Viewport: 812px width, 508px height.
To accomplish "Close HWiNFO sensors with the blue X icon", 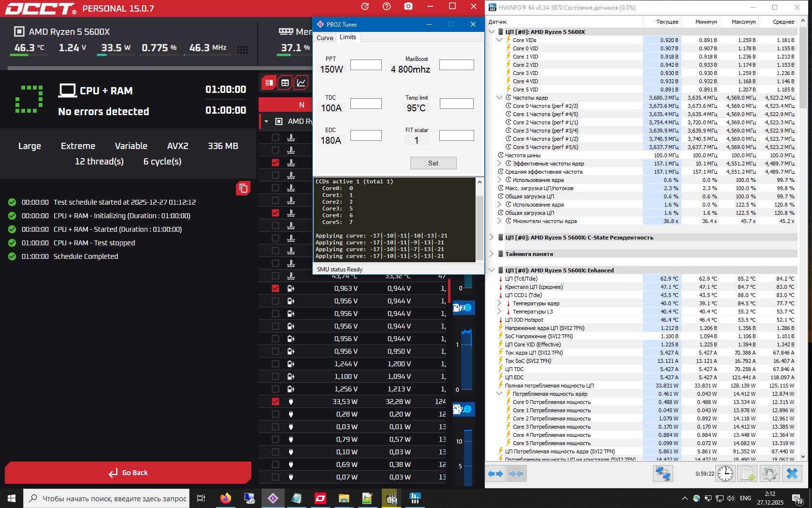I will [792, 474].
